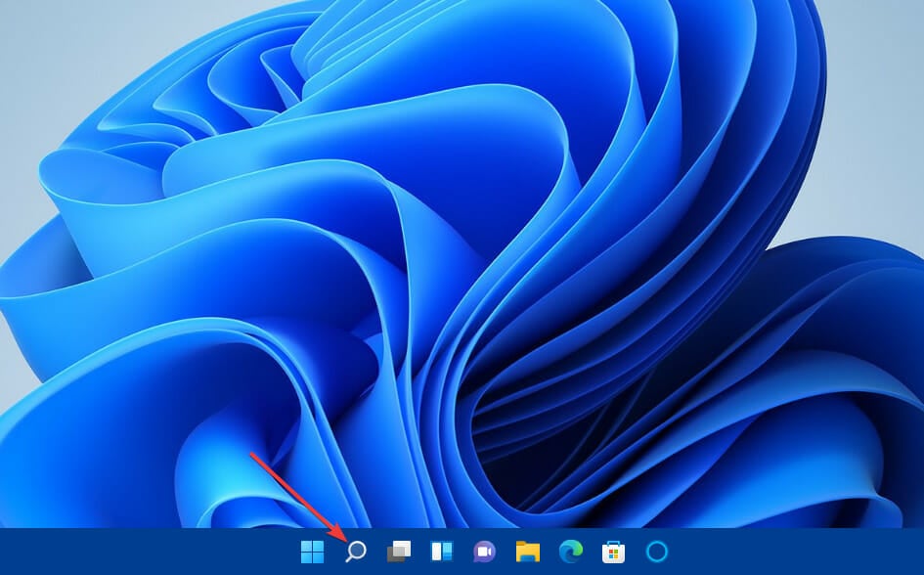The image size is (924, 575).
Task: Start browsing the web with Edge
Action: 570,553
